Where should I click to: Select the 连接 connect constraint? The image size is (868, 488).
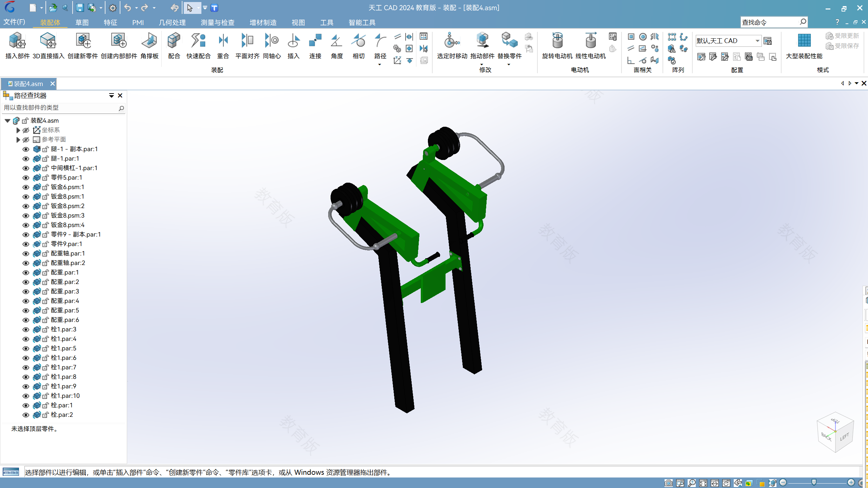click(x=315, y=46)
